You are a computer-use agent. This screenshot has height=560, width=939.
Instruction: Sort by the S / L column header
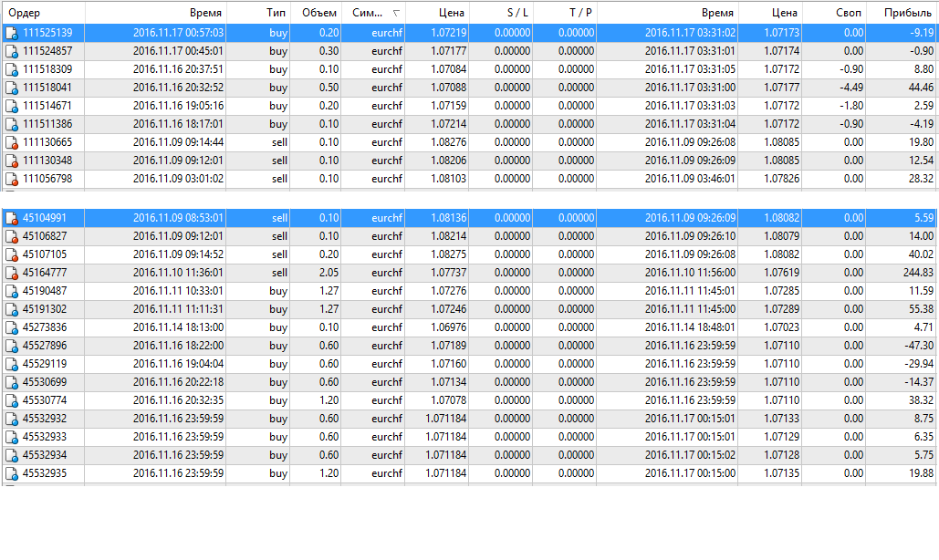501,13
